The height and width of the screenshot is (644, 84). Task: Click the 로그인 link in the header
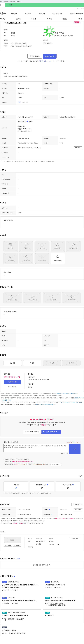pos(78,8)
